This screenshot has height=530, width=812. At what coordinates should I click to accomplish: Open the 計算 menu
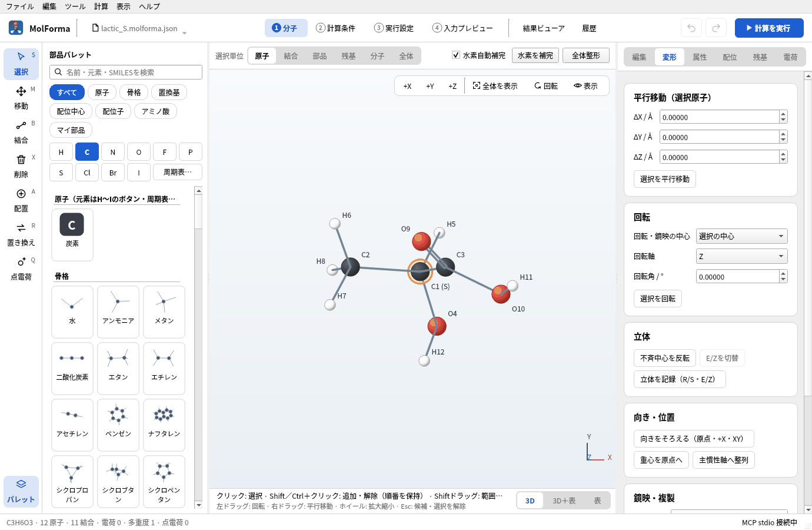pos(101,6)
